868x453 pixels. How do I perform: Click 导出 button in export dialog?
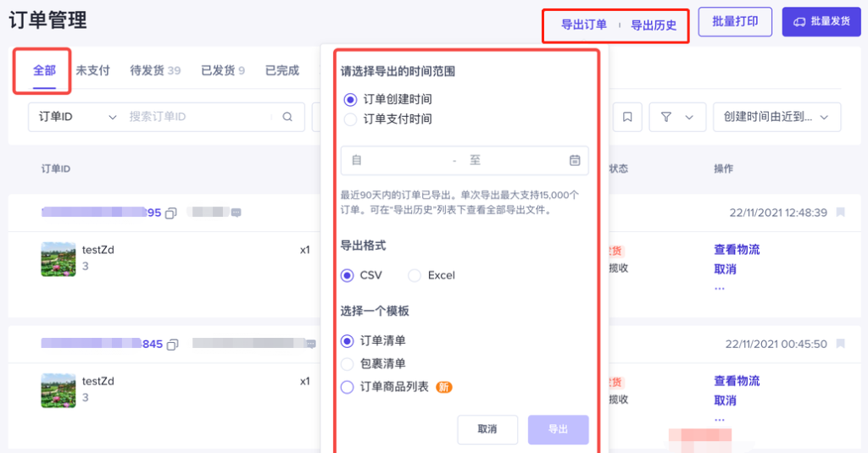click(x=558, y=429)
